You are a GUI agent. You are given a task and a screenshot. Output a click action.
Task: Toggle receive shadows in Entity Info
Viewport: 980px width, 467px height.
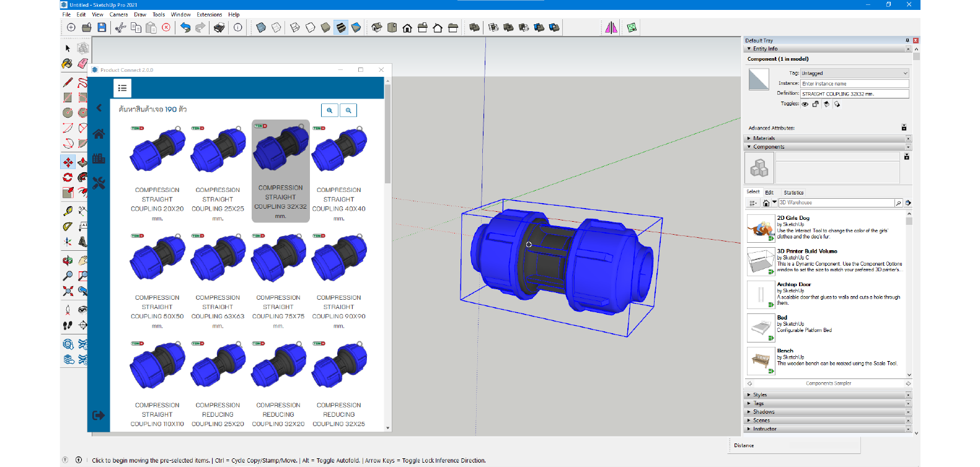(826, 104)
